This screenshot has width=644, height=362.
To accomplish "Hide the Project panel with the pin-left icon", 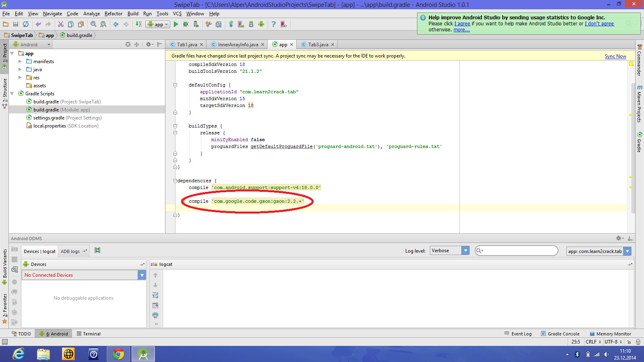I will 160,44.
